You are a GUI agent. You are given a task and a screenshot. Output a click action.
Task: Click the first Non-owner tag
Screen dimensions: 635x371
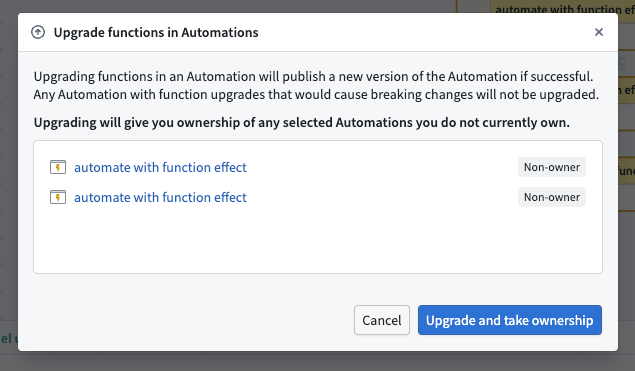tap(552, 167)
